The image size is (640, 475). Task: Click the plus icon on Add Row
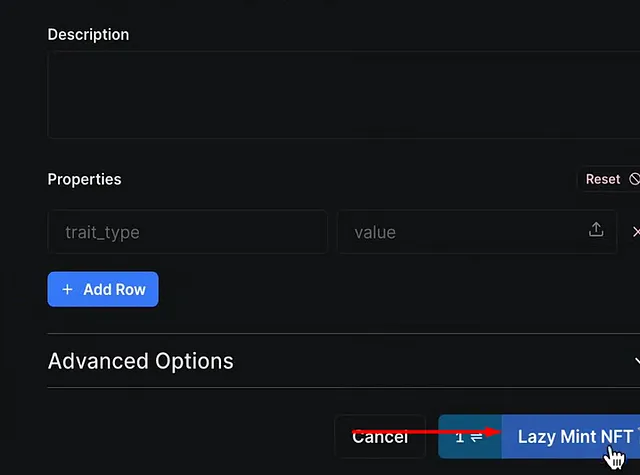tap(67, 289)
